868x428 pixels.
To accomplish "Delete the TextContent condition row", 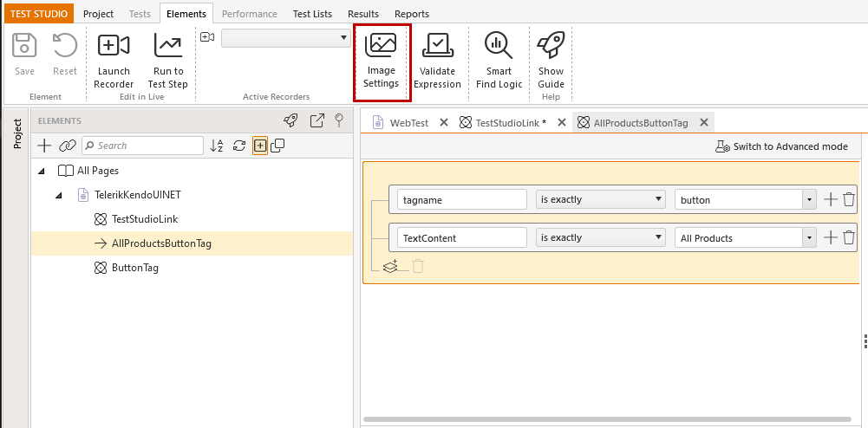I will 849,237.
